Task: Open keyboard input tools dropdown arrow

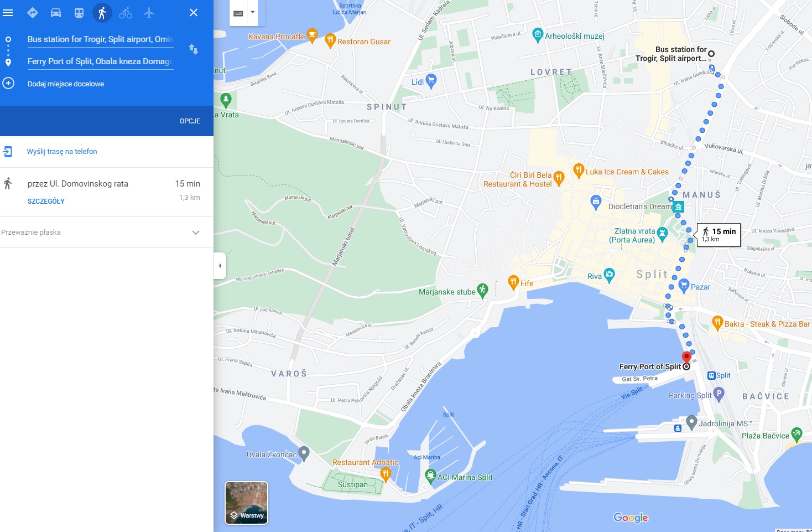Action: coord(253,12)
